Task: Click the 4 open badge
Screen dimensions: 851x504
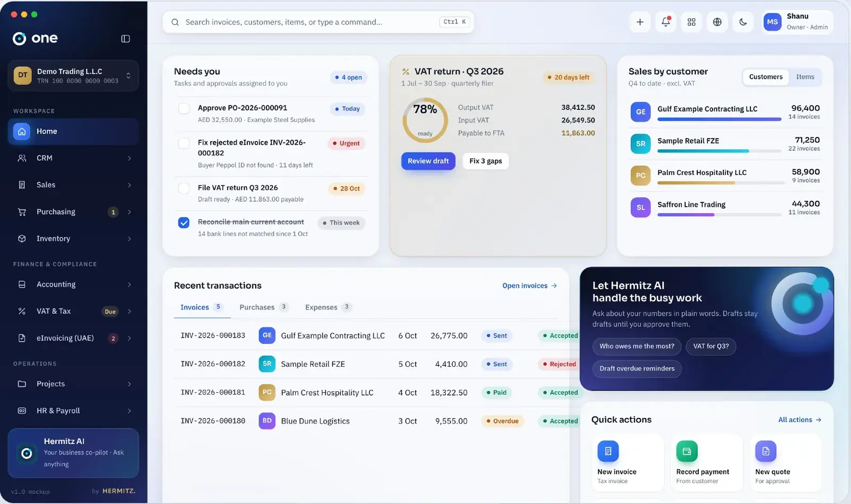Action: click(348, 78)
